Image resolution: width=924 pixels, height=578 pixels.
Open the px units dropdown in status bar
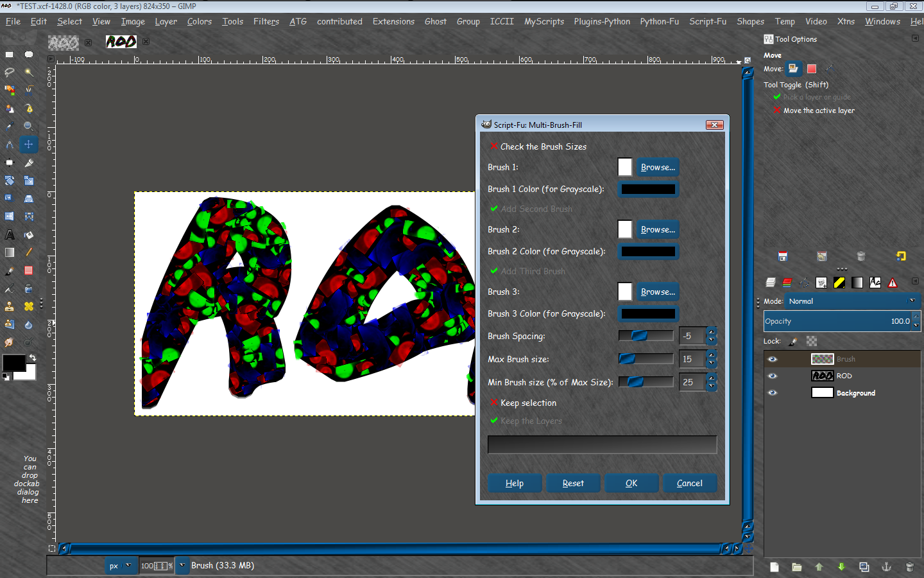pos(120,566)
